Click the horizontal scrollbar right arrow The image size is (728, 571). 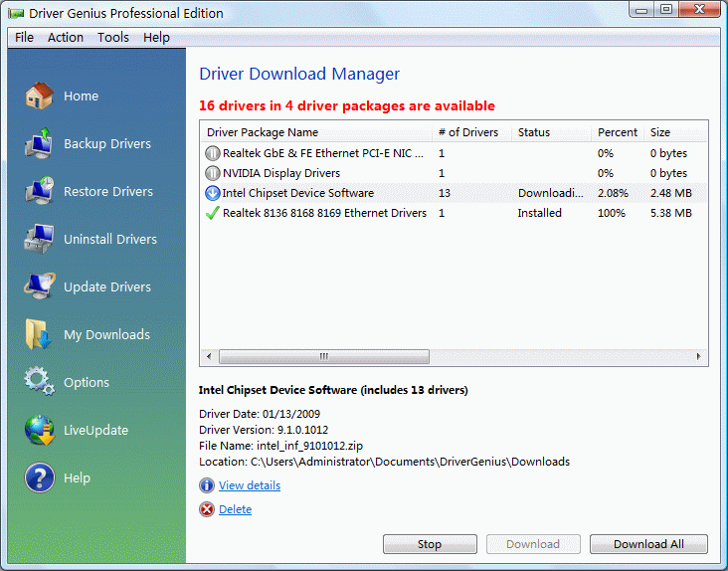[699, 356]
